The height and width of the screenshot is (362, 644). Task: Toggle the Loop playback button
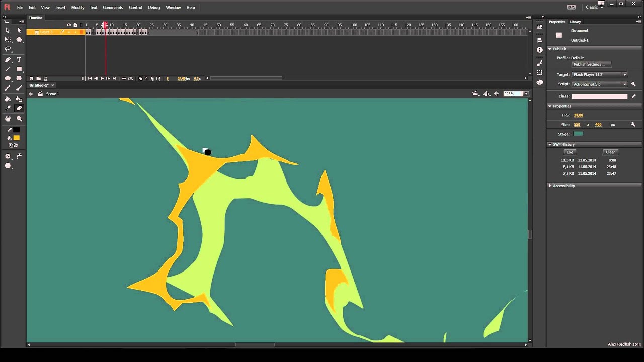point(130,79)
